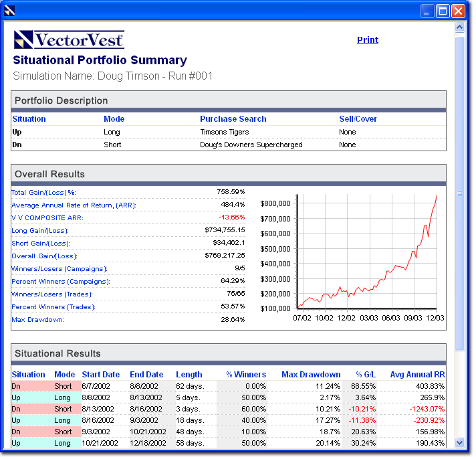
Task: Click the Print link
Action: pyautogui.click(x=367, y=40)
